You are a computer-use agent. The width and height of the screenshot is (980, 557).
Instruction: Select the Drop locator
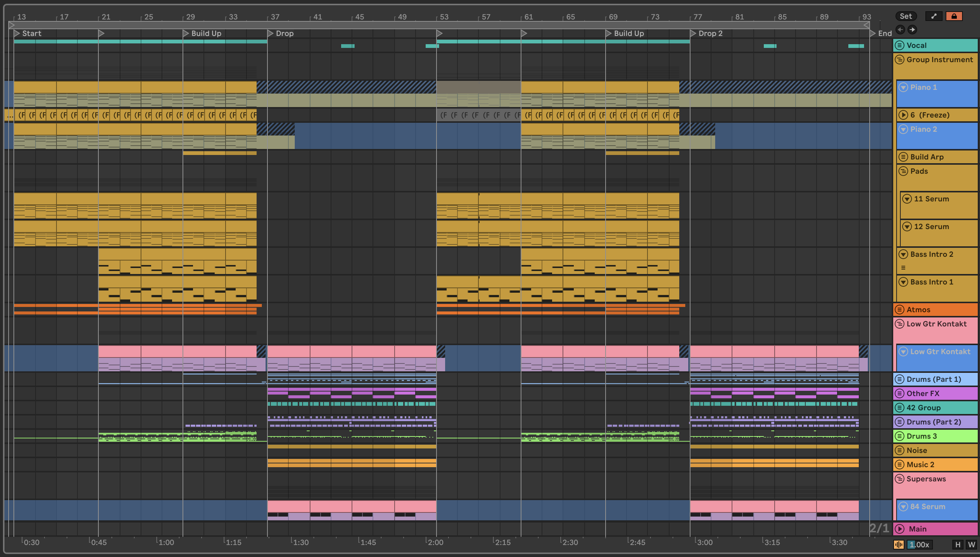tap(281, 33)
